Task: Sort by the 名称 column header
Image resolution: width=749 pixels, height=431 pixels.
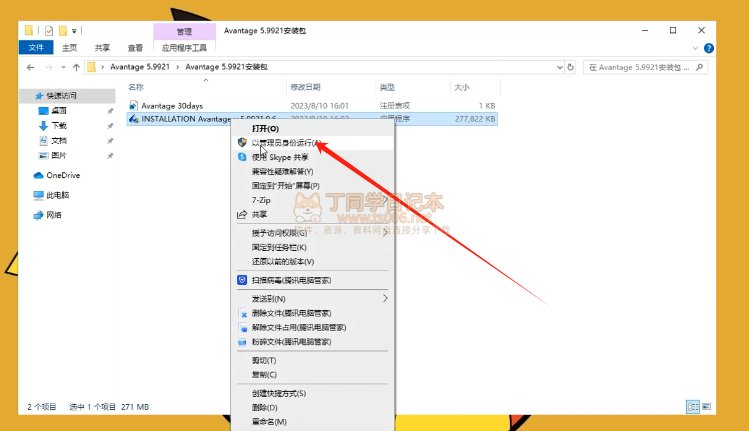Action: (x=136, y=87)
